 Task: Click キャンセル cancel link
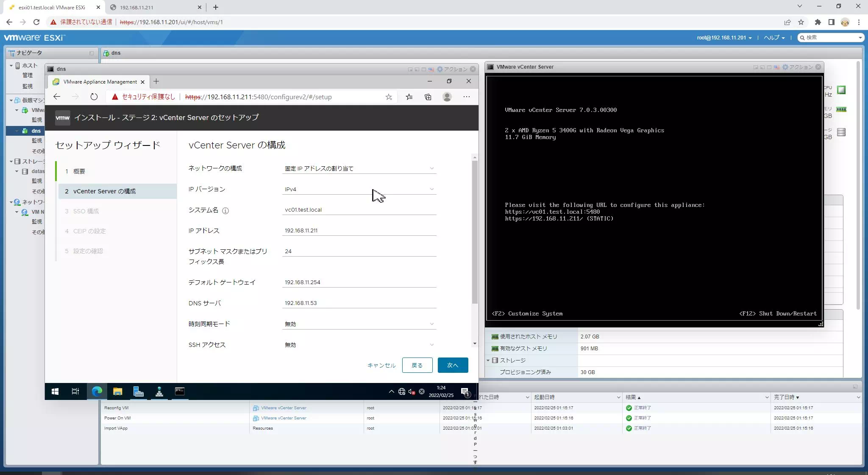point(381,366)
